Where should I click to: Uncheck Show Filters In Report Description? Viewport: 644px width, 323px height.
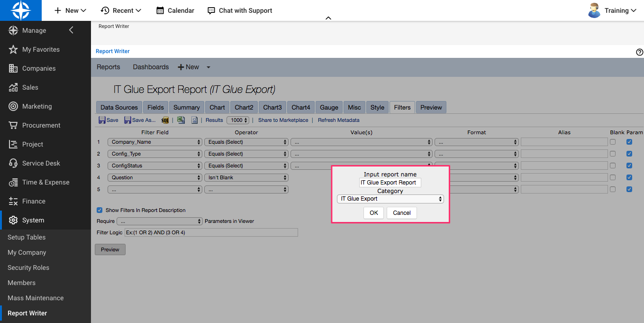coord(99,210)
